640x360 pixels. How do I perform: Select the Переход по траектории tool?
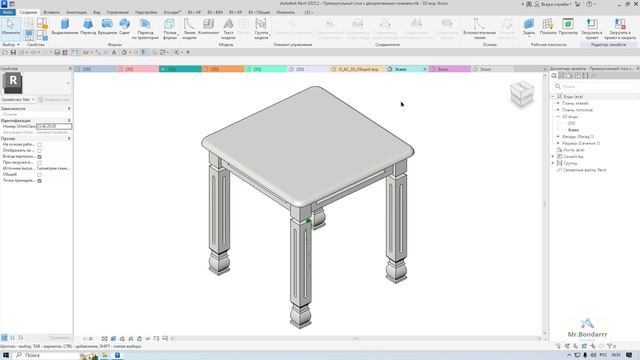coord(145,29)
